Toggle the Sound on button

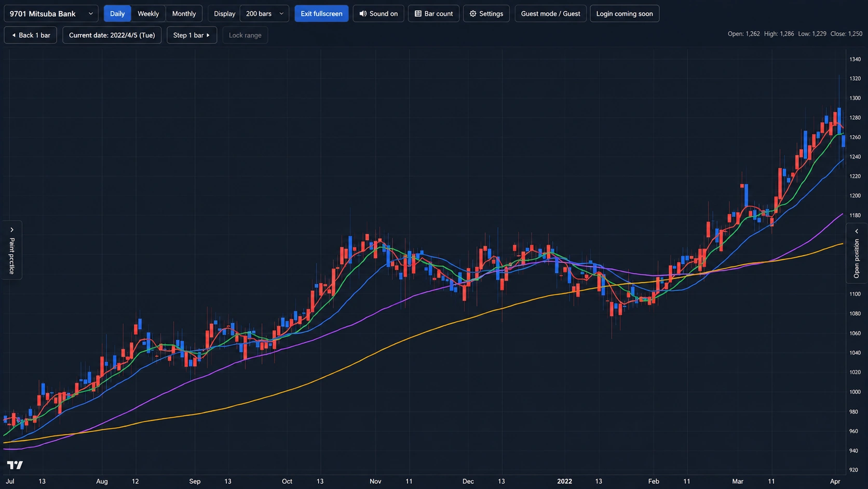[x=378, y=14]
